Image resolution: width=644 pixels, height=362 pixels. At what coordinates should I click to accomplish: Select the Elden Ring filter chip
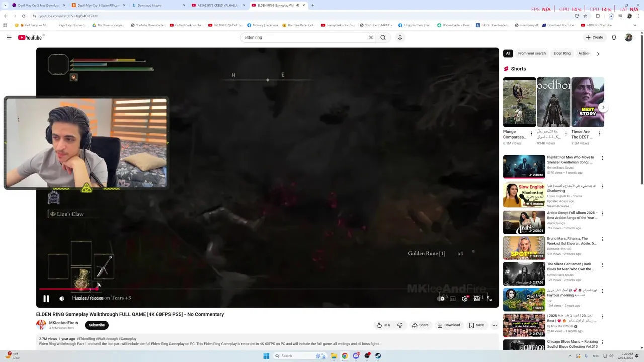562,53
